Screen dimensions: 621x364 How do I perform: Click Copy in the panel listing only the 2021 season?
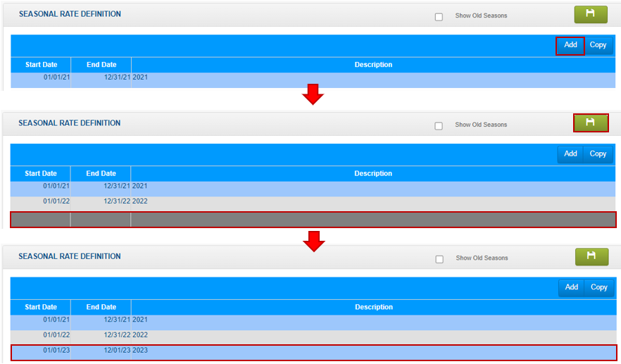pos(598,45)
